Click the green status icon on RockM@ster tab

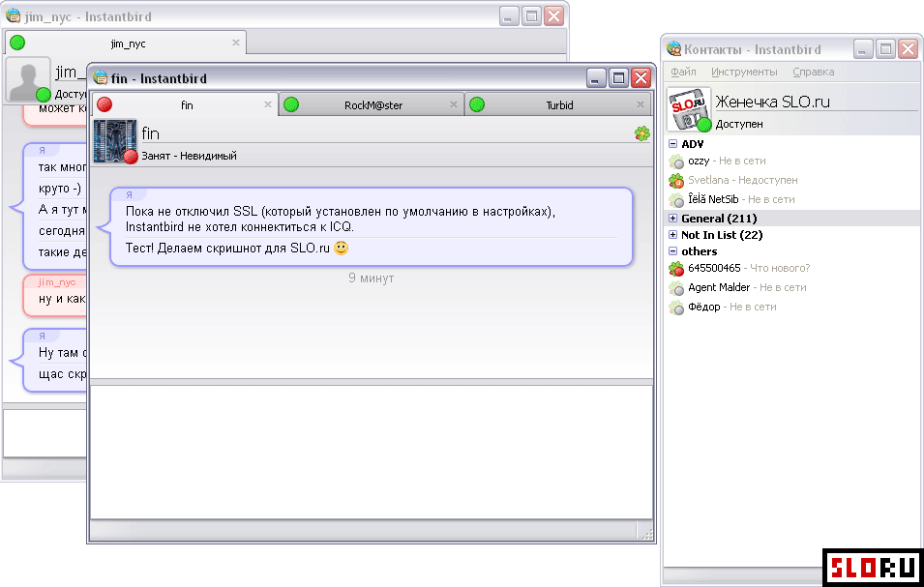291,104
